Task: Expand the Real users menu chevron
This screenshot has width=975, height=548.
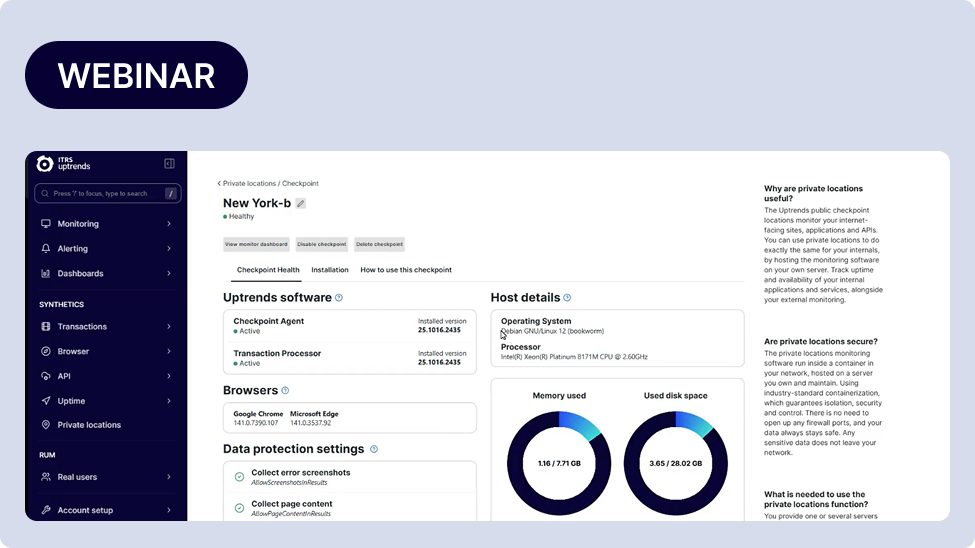Action: click(x=169, y=477)
